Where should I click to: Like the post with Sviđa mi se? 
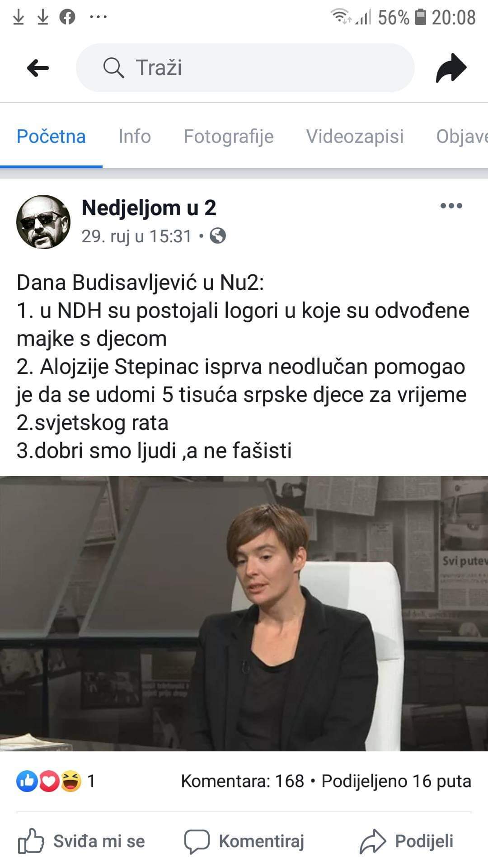click(81, 841)
